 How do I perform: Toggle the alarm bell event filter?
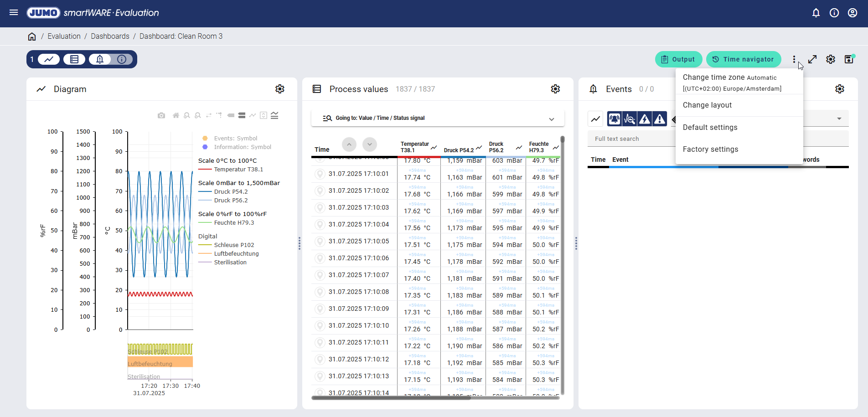(x=615, y=119)
